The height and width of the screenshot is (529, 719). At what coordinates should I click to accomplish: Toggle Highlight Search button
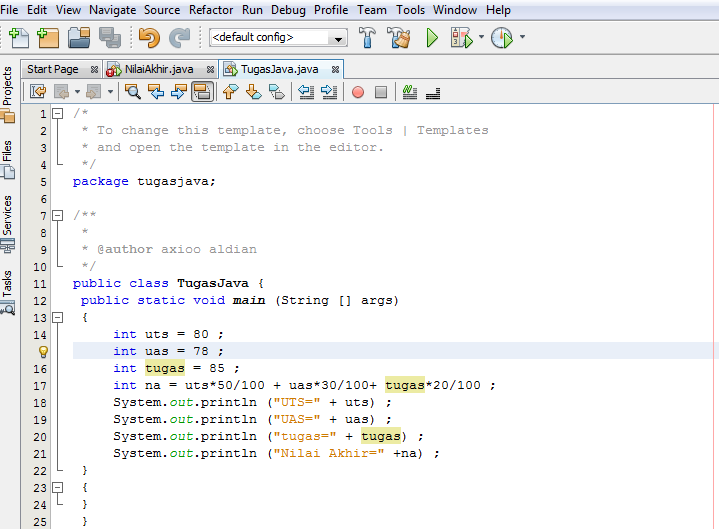click(x=202, y=92)
